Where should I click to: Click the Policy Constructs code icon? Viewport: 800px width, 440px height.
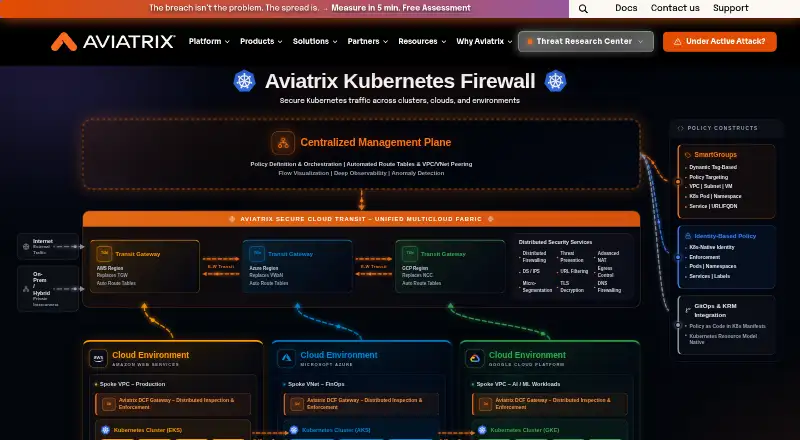click(680, 128)
